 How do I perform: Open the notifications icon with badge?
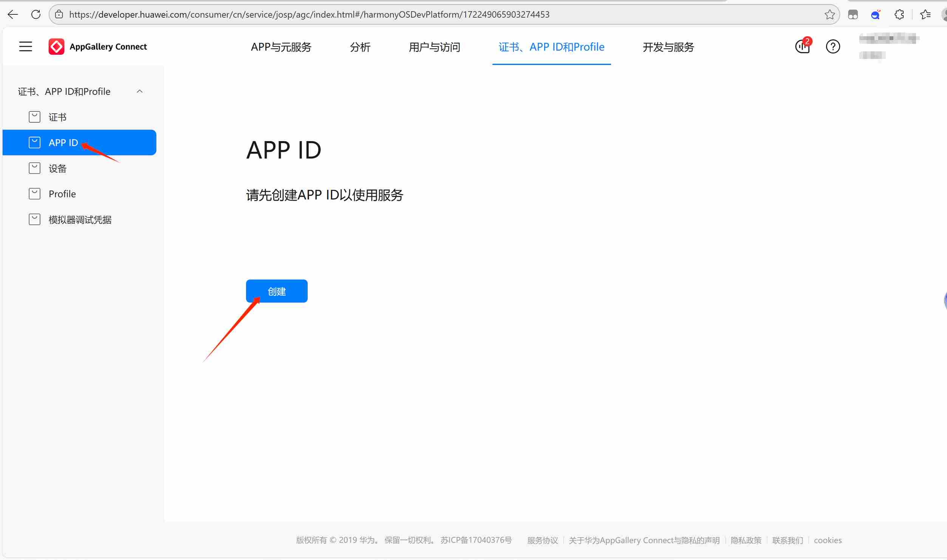802,46
